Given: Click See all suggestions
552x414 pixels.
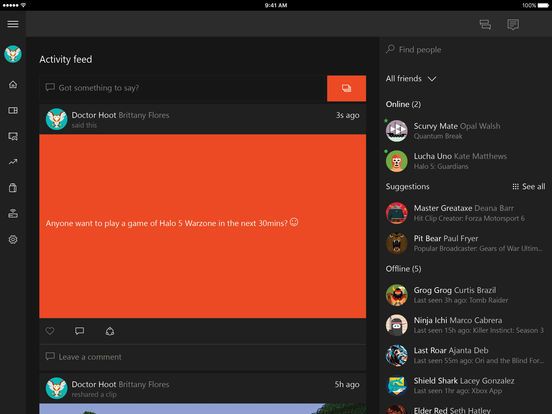Looking at the screenshot, I should point(529,187).
